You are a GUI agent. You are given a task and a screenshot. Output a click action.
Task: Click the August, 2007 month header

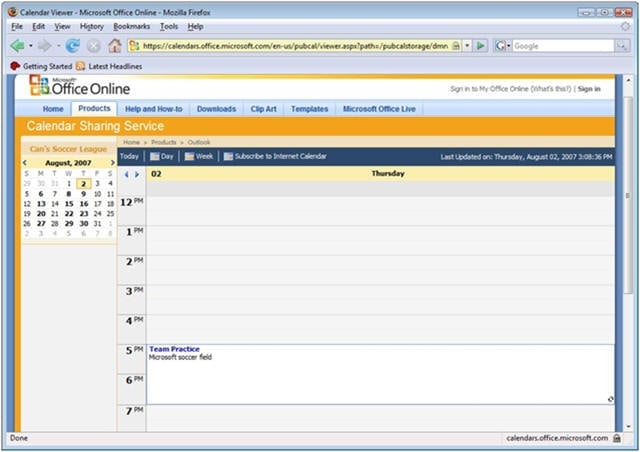tap(68, 163)
